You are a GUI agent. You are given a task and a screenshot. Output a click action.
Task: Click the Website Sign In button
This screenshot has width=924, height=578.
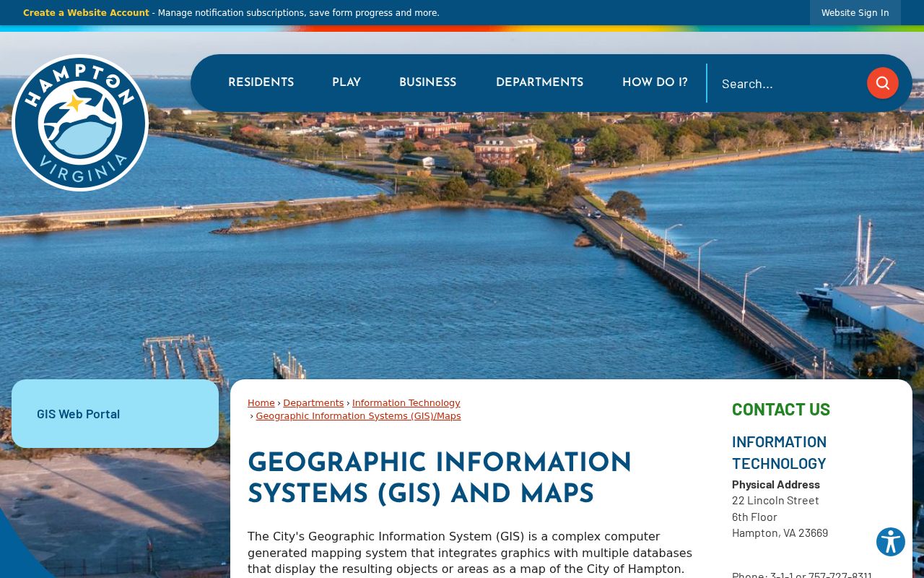(855, 13)
